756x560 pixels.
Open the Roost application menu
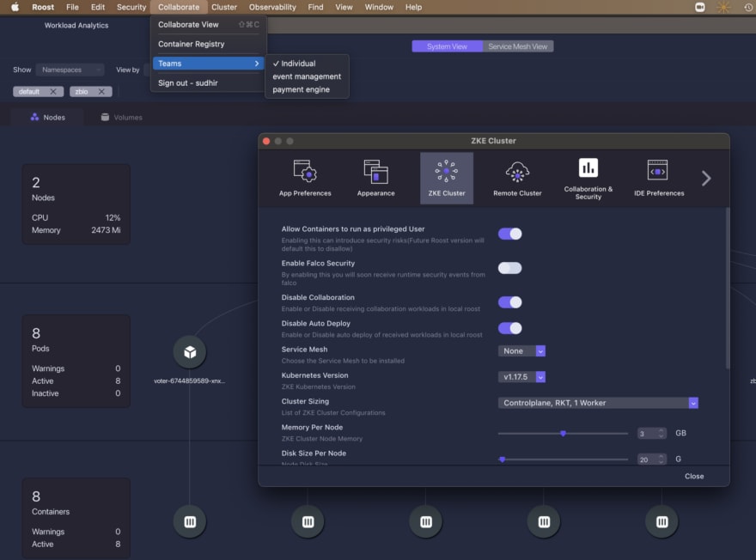click(43, 7)
